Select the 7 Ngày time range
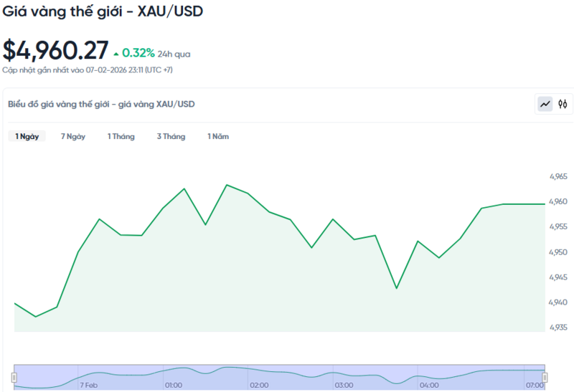This screenshot has height=392, width=574. tap(73, 136)
